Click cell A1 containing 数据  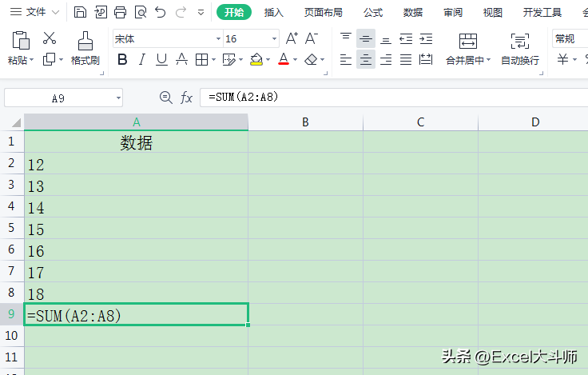pyautogui.click(x=136, y=142)
